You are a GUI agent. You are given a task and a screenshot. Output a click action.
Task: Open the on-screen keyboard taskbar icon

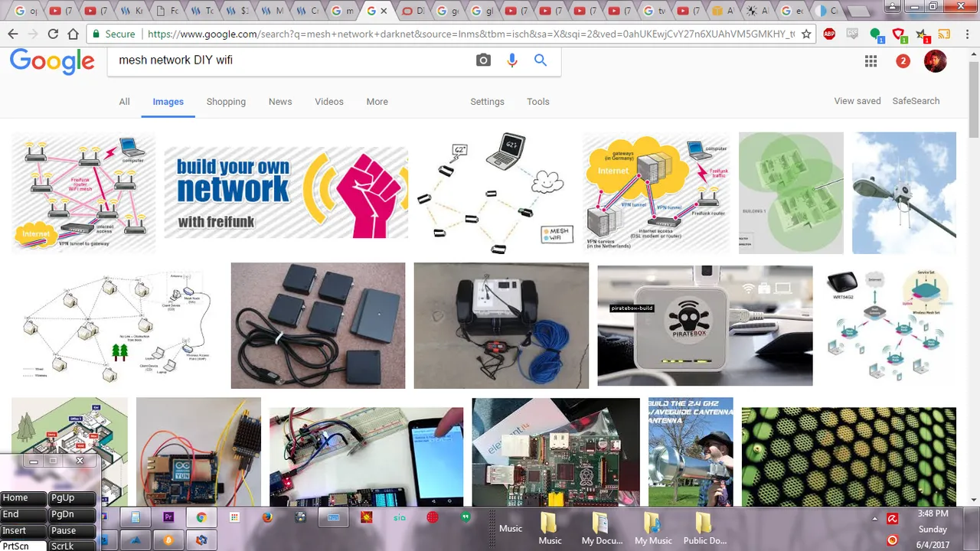(x=334, y=518)
